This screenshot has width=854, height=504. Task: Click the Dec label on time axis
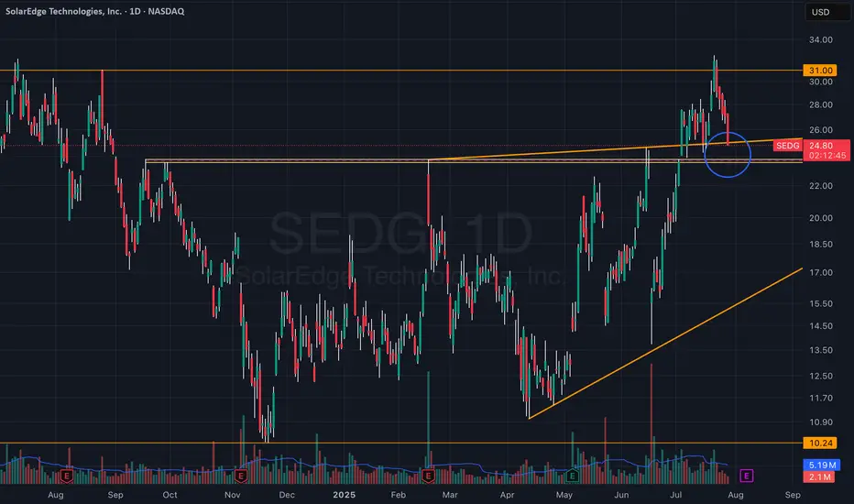[287, 495]
